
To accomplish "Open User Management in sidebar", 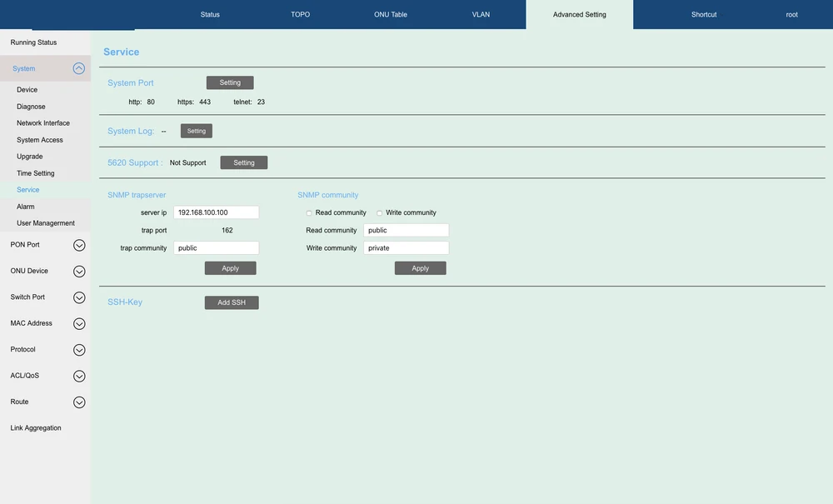I will (45, 223).
